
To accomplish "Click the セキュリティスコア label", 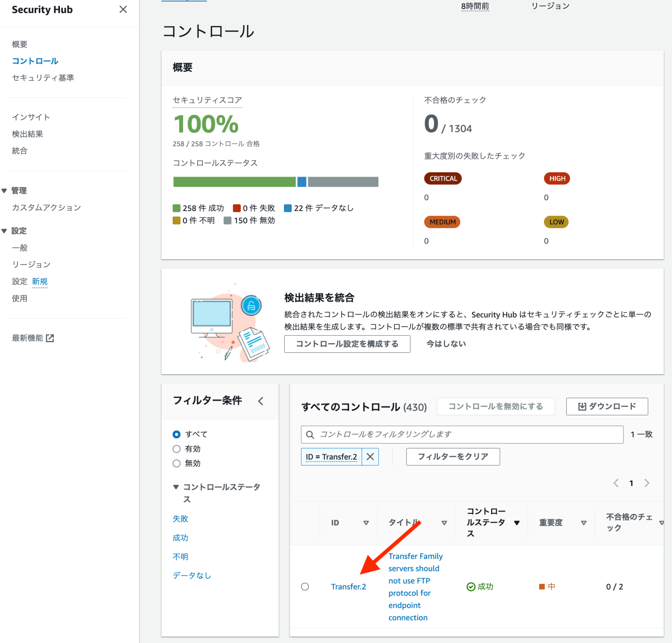I will point(207,100).
